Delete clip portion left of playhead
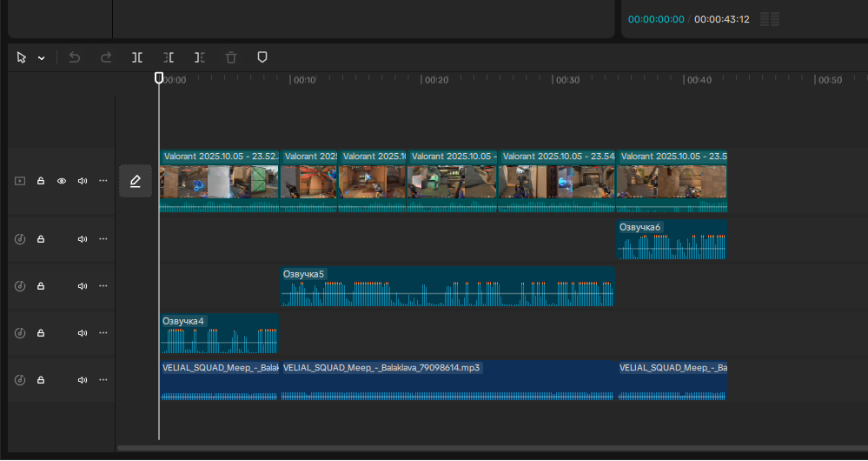The width and height of the screenshot is (868, 461). 169,57
